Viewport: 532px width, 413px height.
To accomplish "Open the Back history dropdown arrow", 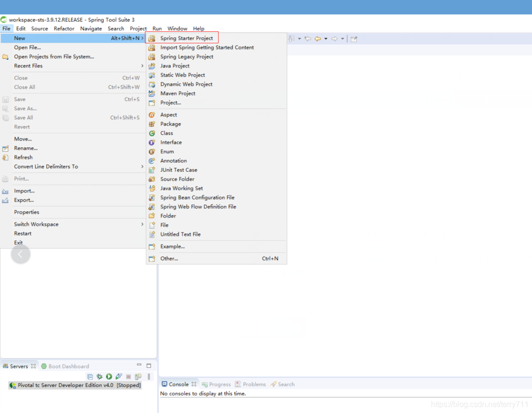I will [326, 39].
